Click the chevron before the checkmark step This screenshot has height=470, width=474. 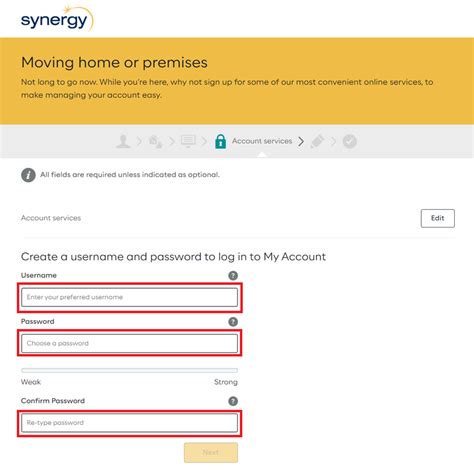click(333, 141)
